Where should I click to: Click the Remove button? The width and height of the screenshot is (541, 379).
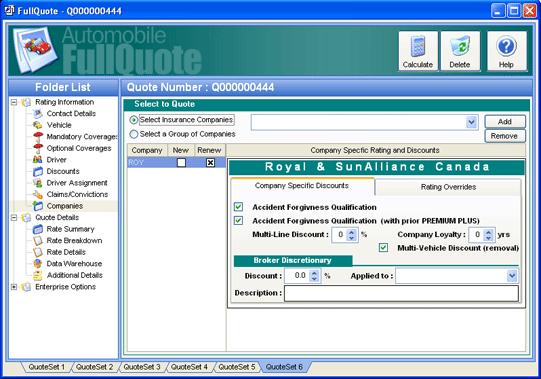click(505, 136)
